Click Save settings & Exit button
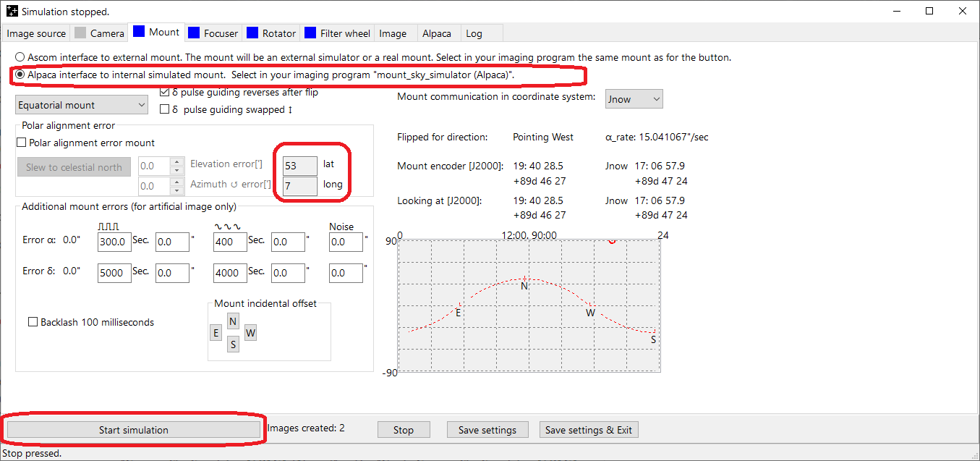 pyautogui.click(x=588, y=430)
